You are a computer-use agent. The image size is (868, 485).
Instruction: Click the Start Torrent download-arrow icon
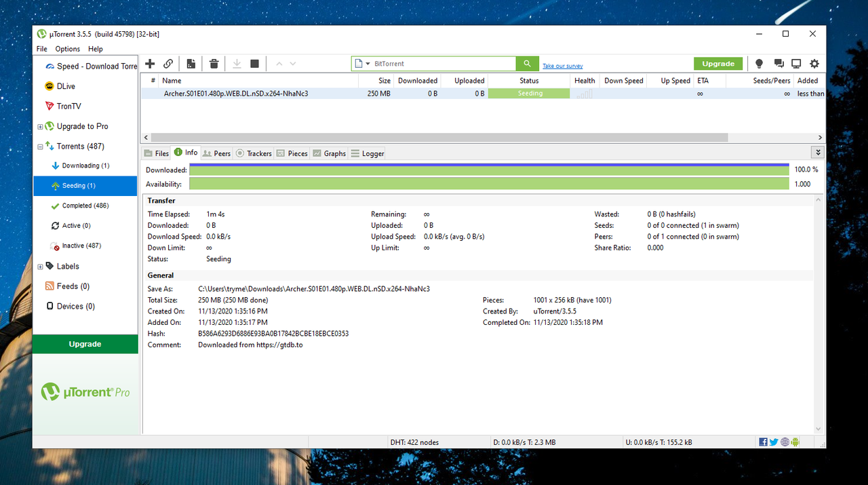(237, 64)
